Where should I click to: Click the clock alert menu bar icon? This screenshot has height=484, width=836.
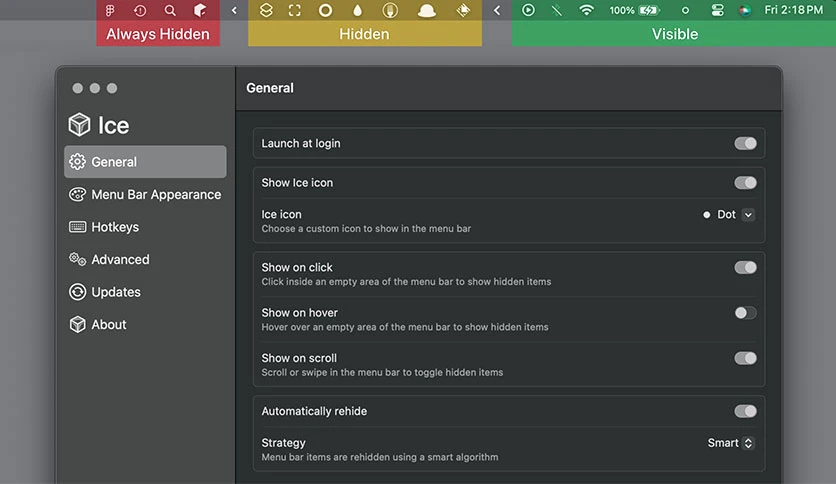coord(140,10)
